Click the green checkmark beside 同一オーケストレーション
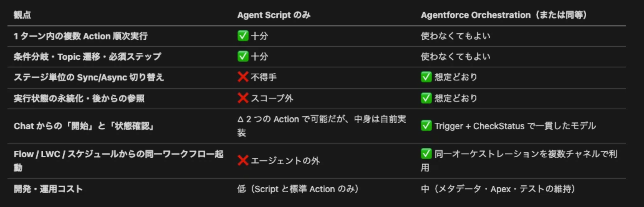Screen dimensions: 644x207 coord(426,154)
